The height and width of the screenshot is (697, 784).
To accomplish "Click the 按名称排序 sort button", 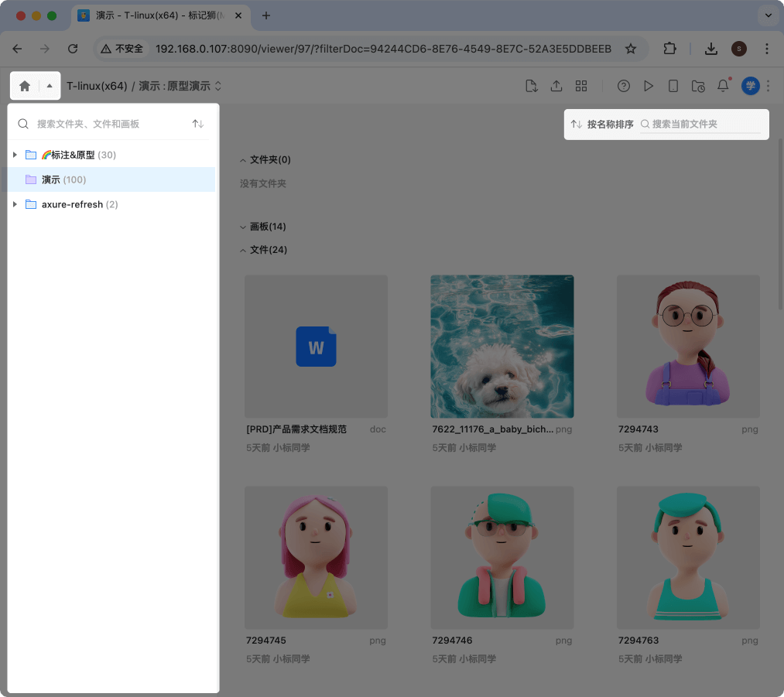I will point(602,125).
